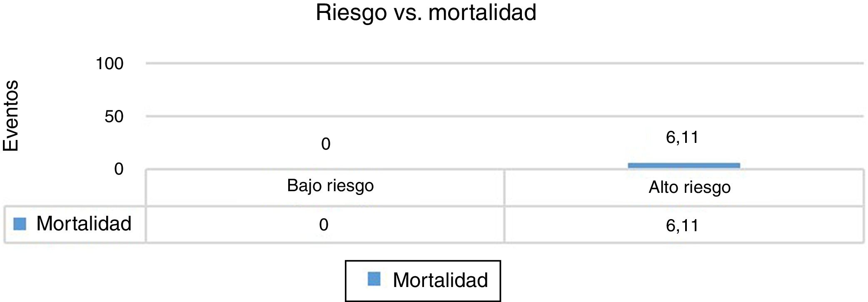Select the data table cell containing 0
The height and width of the screenshot is (302, 868).
(324, 225)
